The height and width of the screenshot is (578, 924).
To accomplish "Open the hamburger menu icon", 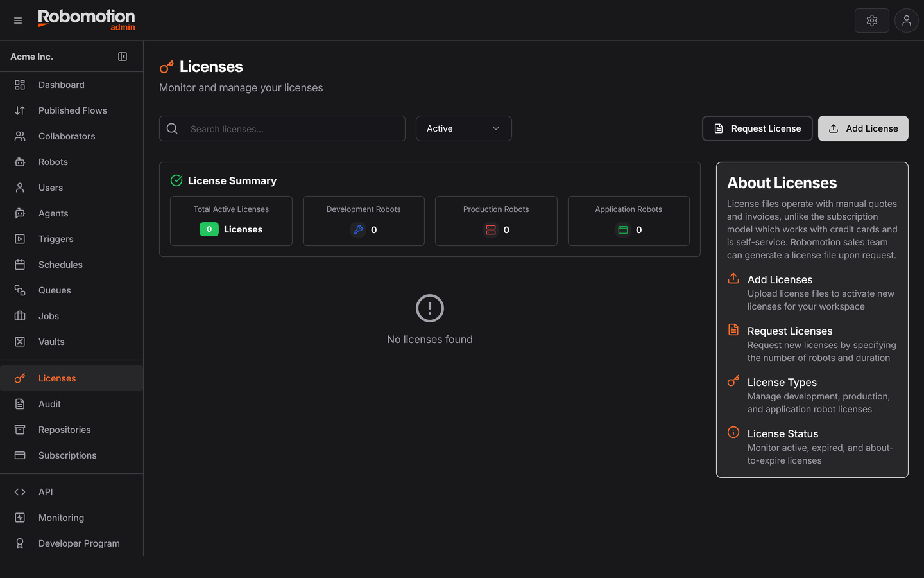I will coord(18,21).
